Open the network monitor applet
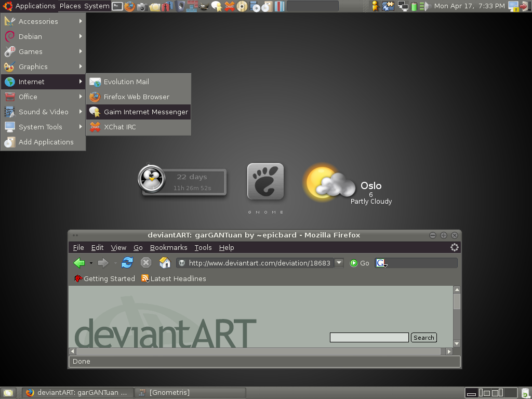Image resolution: width=532 pixels, height=399 pixels. (403, 6)
